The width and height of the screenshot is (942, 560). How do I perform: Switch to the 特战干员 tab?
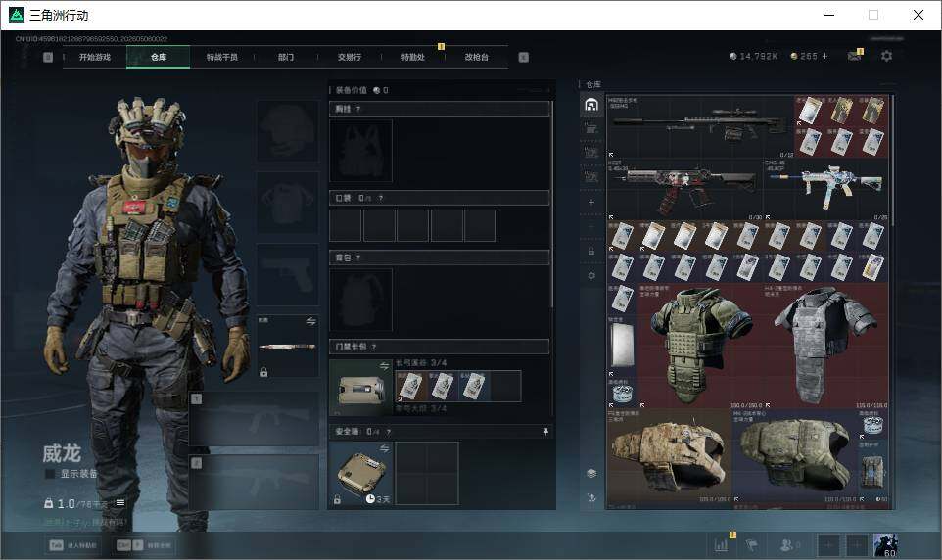(x=222, y=57)
